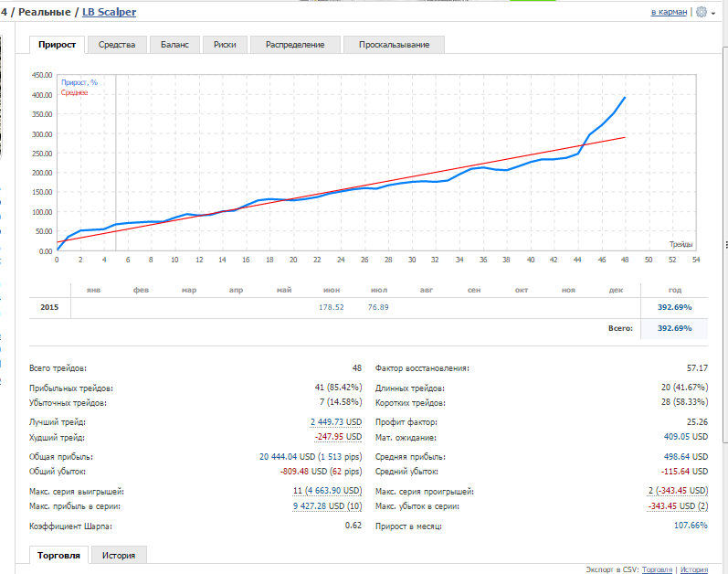Select the Распределение tab
728x574 pixels.
pyautogui.click(x=295, y=45)
